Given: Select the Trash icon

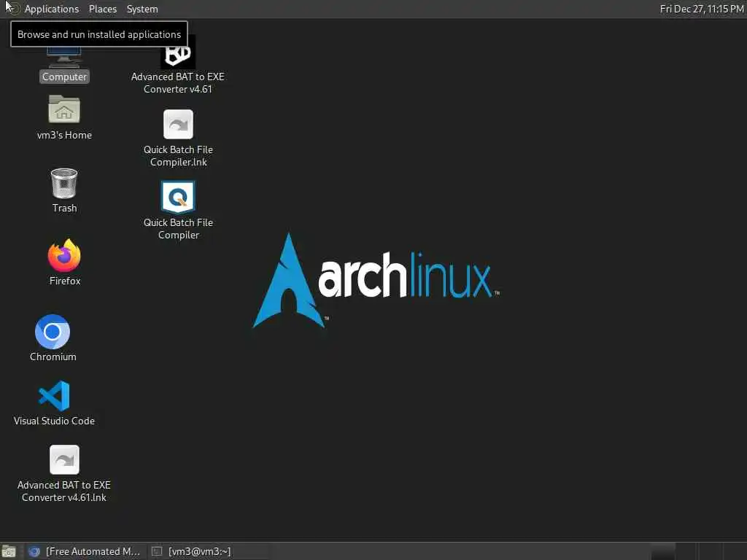Looking at the screenshot, I should click(64, 183).
